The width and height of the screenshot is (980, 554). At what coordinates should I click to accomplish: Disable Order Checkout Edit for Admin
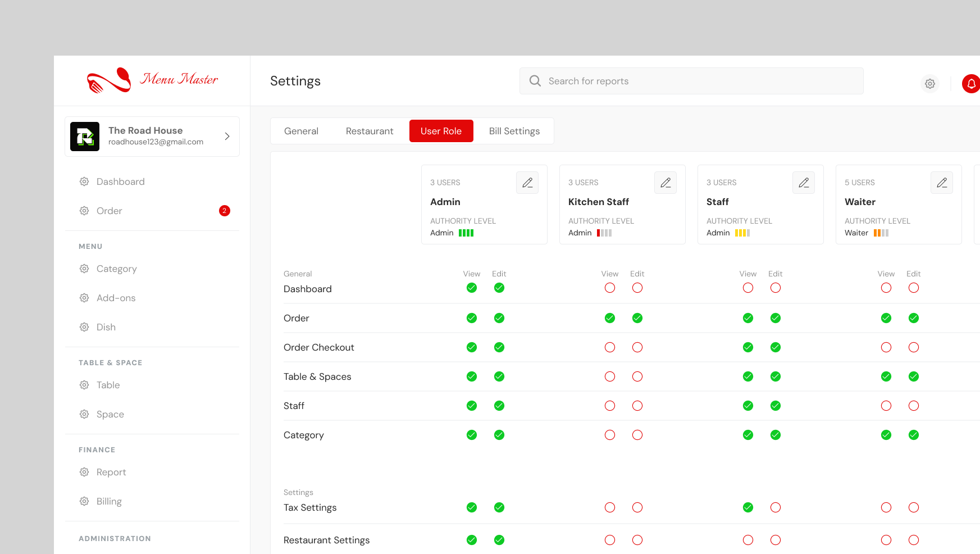(499, 347)
